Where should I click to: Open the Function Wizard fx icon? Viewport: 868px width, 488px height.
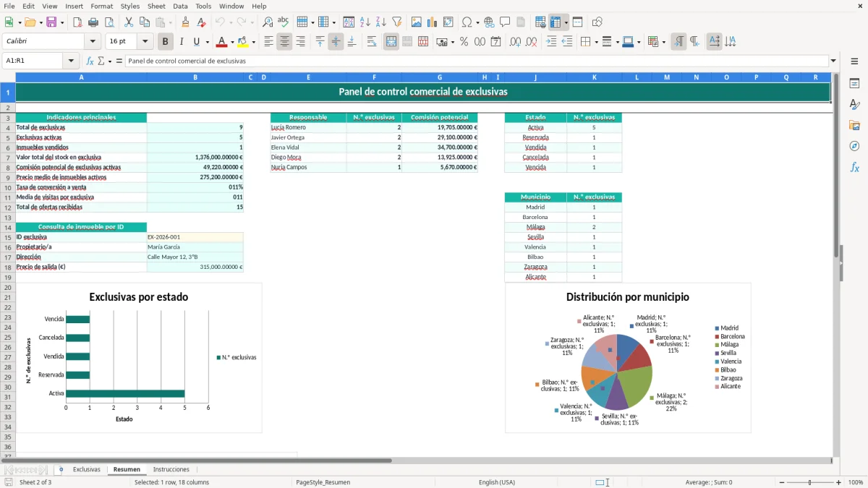tap(90, 61)
